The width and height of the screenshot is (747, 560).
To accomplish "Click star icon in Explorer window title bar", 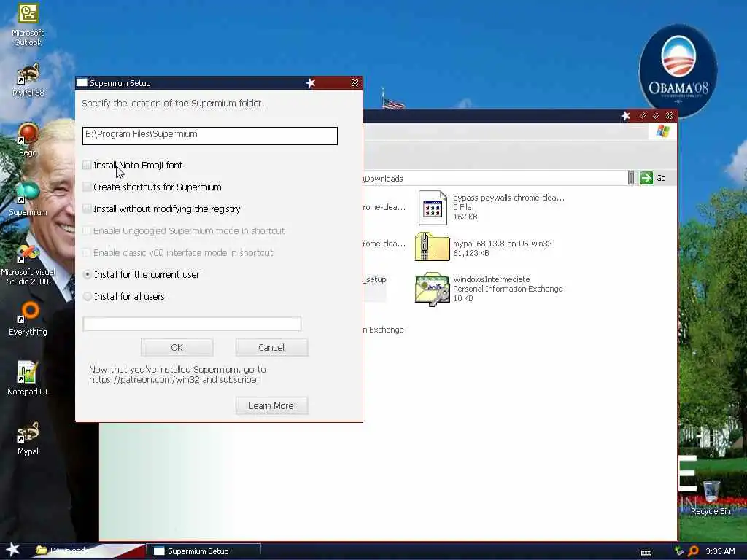I will (626, 116).
